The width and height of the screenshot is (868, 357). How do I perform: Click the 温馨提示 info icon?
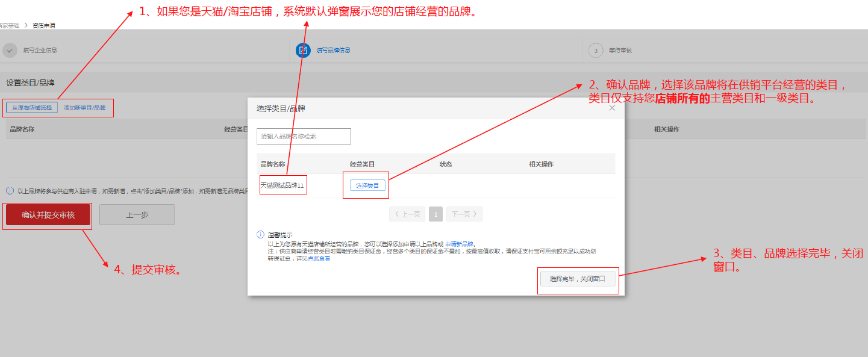pos(260,234)
